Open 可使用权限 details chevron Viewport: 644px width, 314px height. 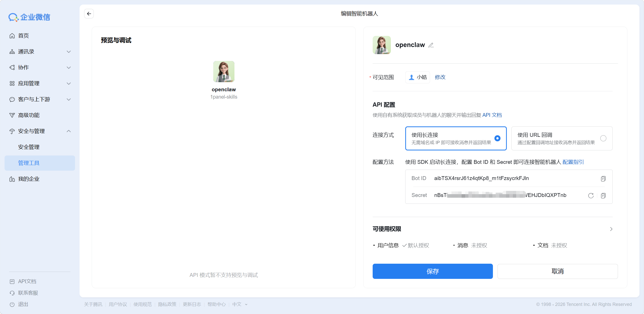point(611,229)
